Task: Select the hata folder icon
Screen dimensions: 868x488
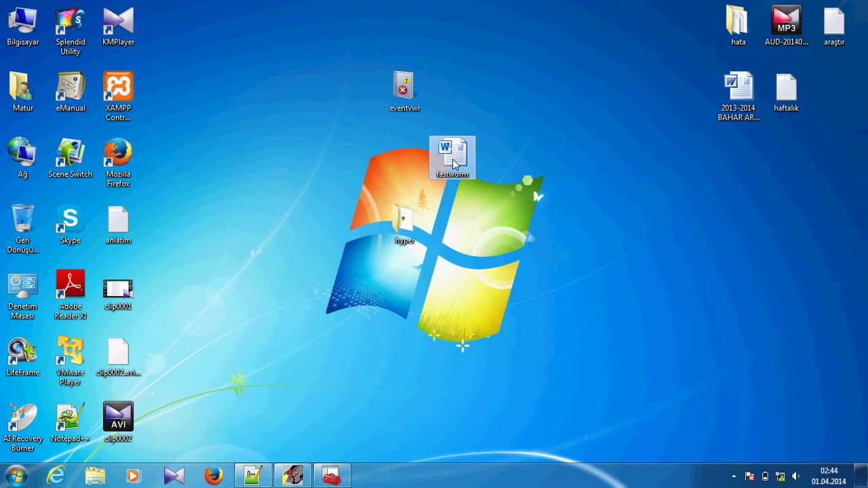Action: coord(738,27)
